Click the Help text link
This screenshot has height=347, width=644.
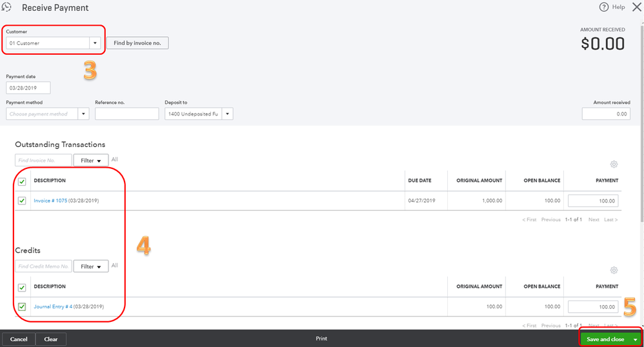[619, 7]
